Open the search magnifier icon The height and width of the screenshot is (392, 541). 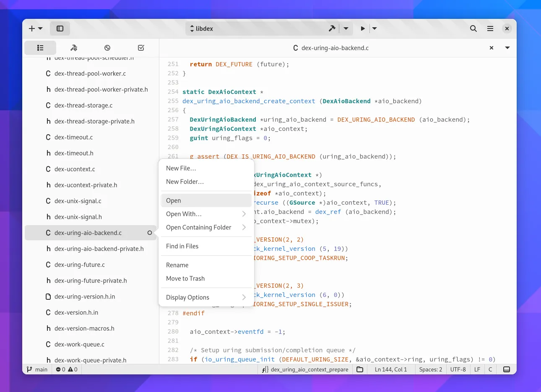473,29
